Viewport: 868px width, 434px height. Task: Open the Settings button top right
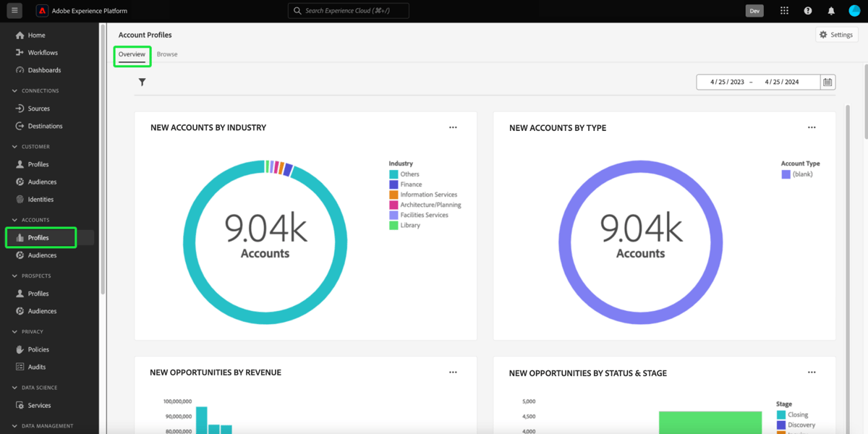click(x=836, y=34)
